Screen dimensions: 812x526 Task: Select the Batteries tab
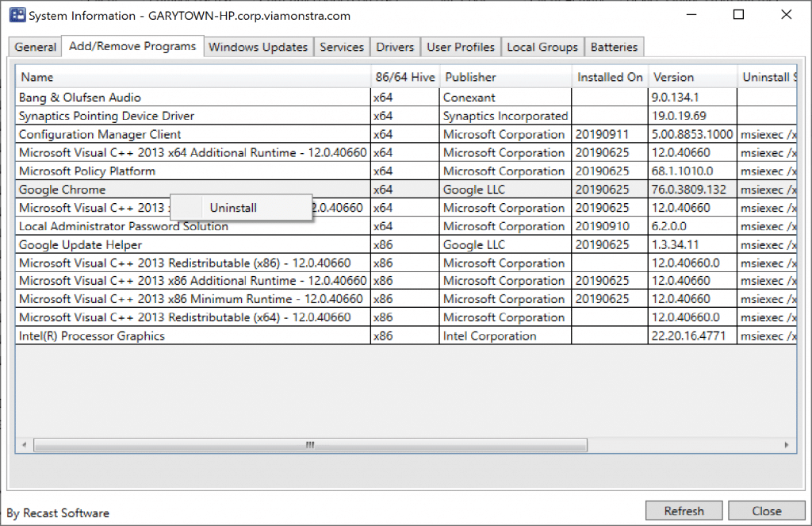click(x=614, y=47)
